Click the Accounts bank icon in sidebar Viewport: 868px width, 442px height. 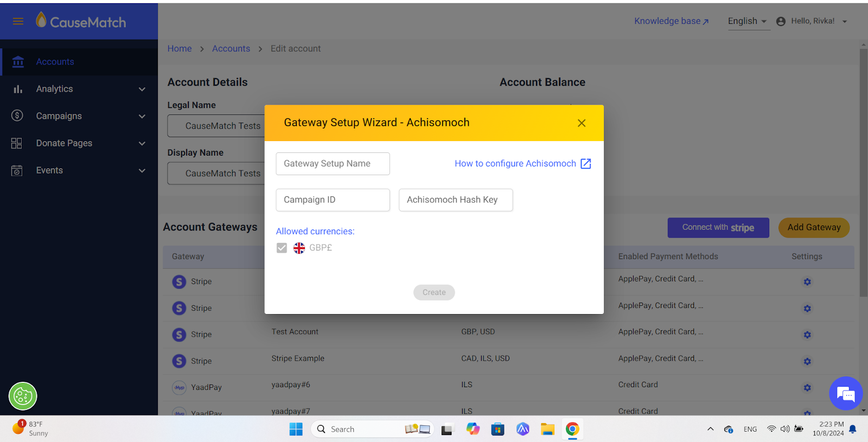click(x=18, y=62)
